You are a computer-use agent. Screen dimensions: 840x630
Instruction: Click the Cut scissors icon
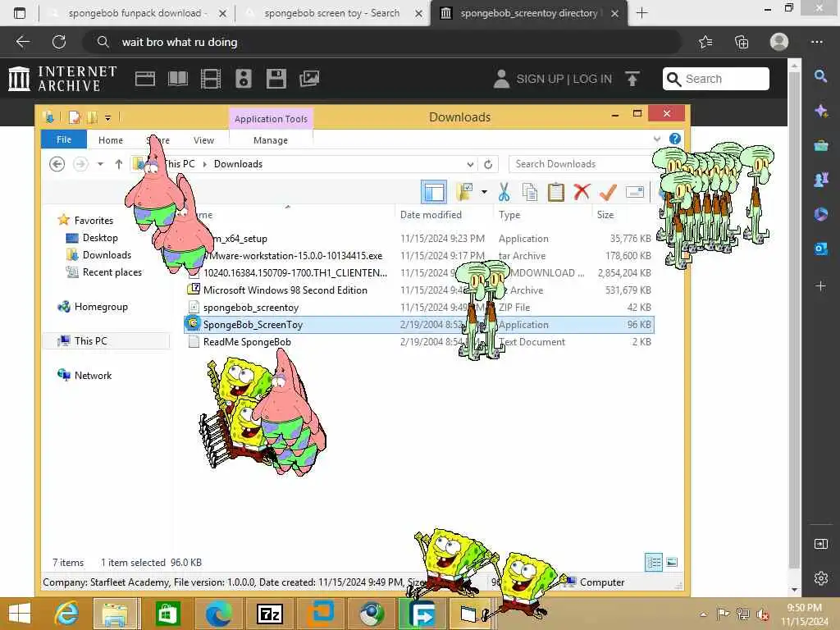504,191
